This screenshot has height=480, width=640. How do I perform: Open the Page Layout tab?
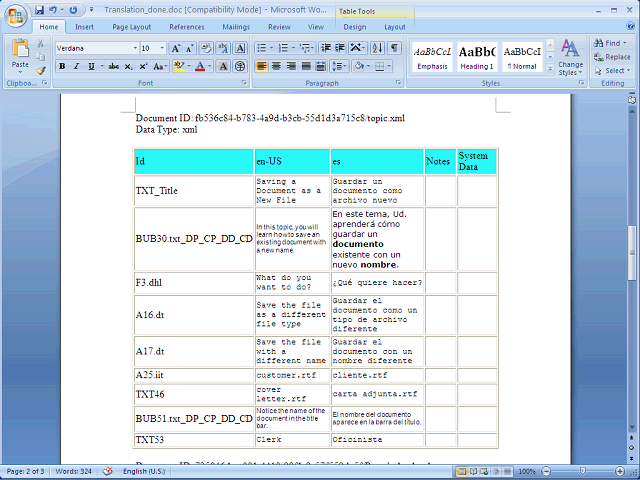(x=131, y=27)
